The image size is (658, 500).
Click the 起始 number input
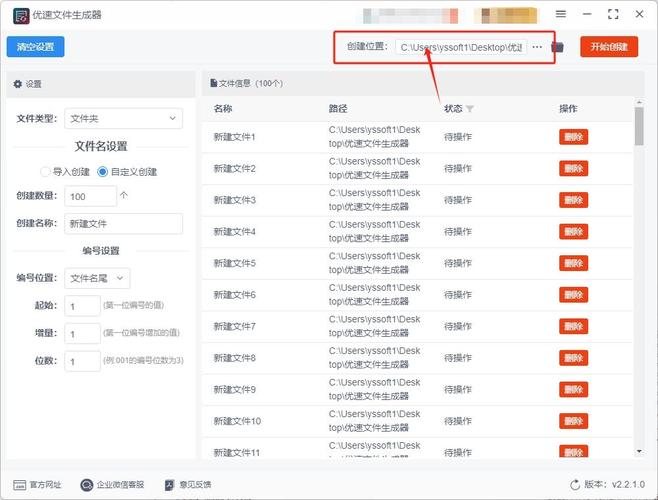(x=82, y=306)
